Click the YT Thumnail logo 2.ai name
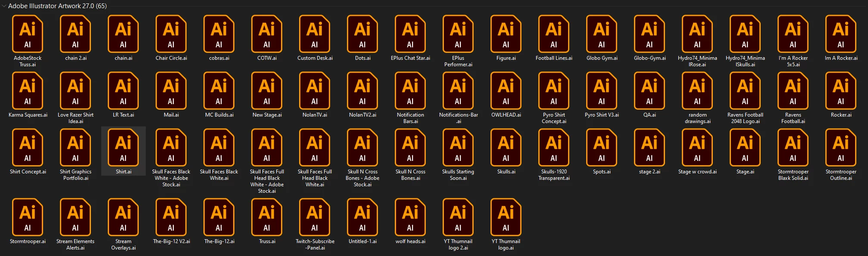868x256 pixels. click(x=458, y=244)
